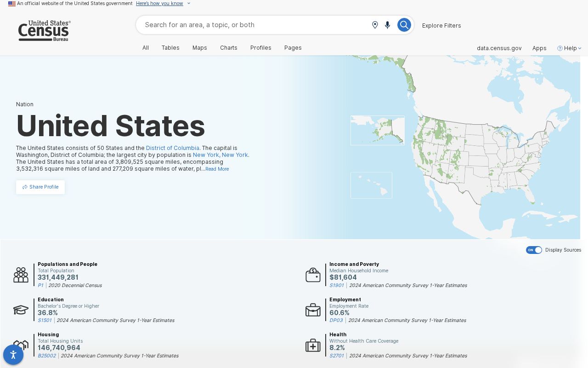Click the "2020 Decennial Census" source text
Viewport: 588px width, 368px height.
(x=75, y=285)
